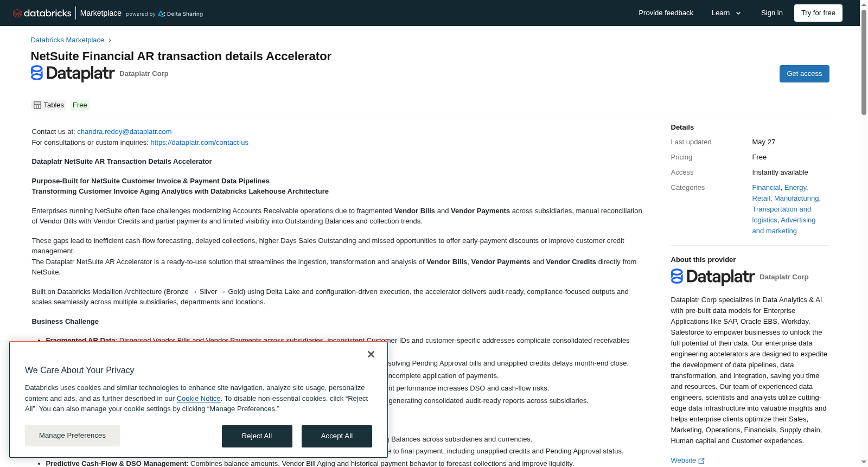
Task: Click the Delta Sharing logo
Action: [x=180, y=14]
